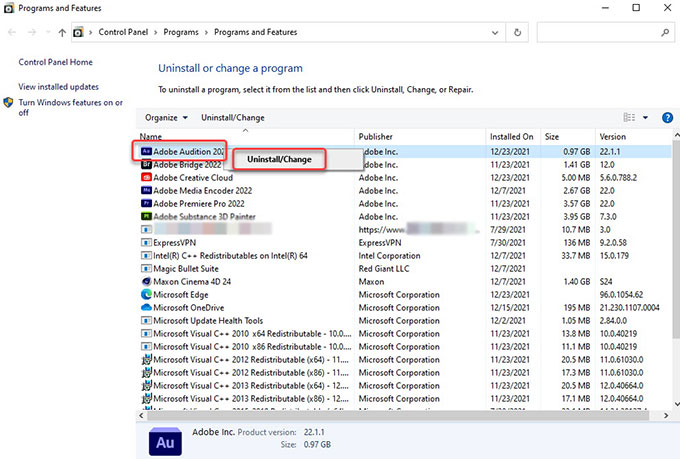Click the Refresh button in the address bar
The height and width of the screenshot is (459, 680).
tap(517, 33)
